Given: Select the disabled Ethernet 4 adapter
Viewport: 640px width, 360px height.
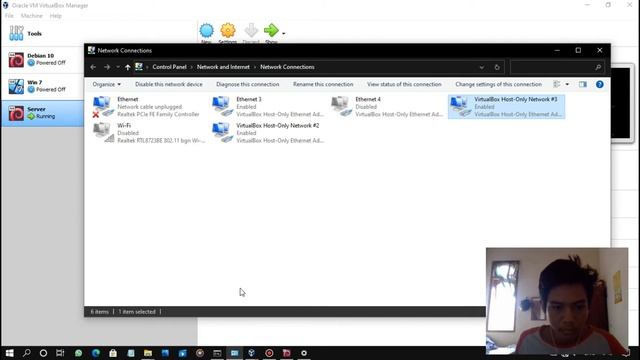Looking at the screenshot, I should pos(387,107).
